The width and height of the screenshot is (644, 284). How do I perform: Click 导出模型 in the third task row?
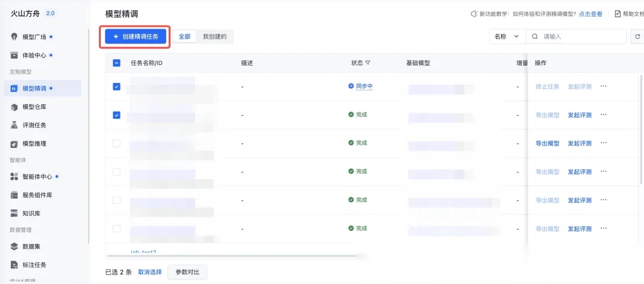tap(547, 143)
